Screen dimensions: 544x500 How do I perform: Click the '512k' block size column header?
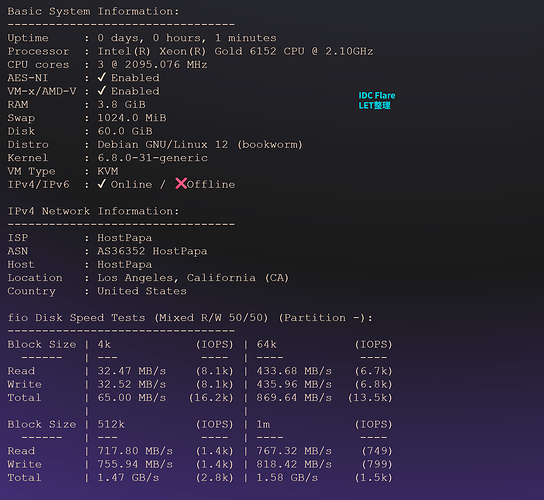click(111, 424)
